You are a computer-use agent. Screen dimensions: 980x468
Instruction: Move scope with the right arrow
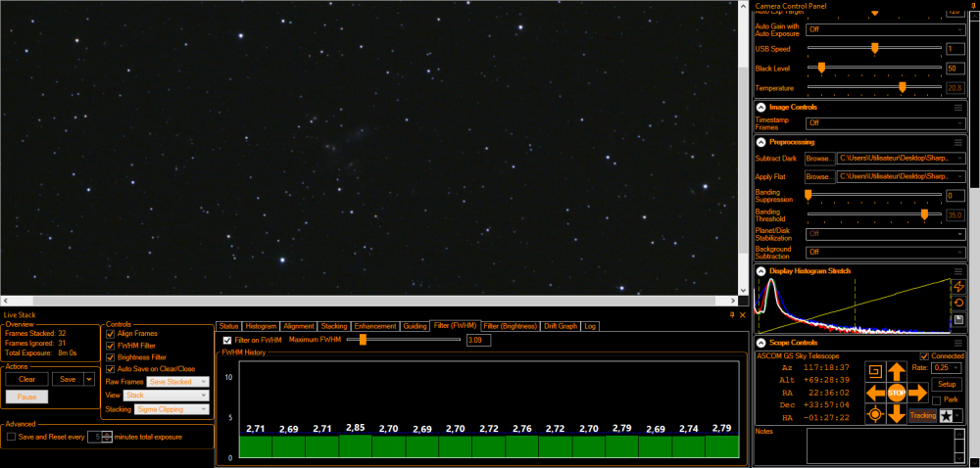pos(917,394)
